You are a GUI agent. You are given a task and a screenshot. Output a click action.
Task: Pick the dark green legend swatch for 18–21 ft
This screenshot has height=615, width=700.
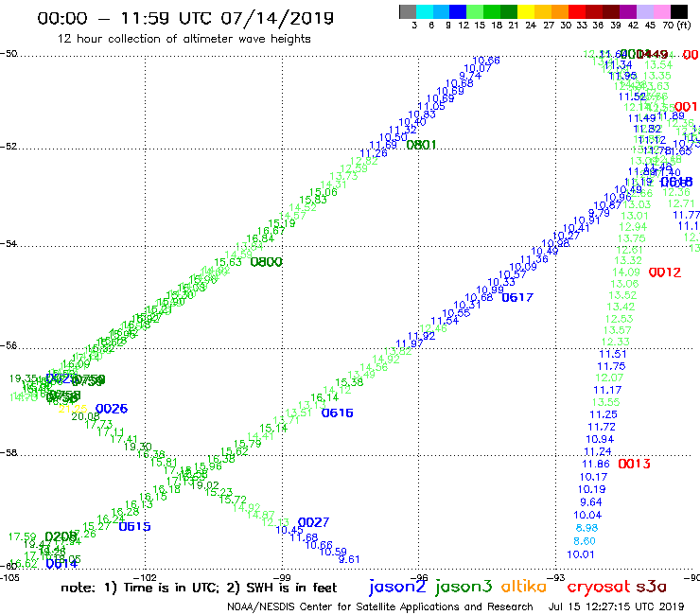click(x=509, y=11)
